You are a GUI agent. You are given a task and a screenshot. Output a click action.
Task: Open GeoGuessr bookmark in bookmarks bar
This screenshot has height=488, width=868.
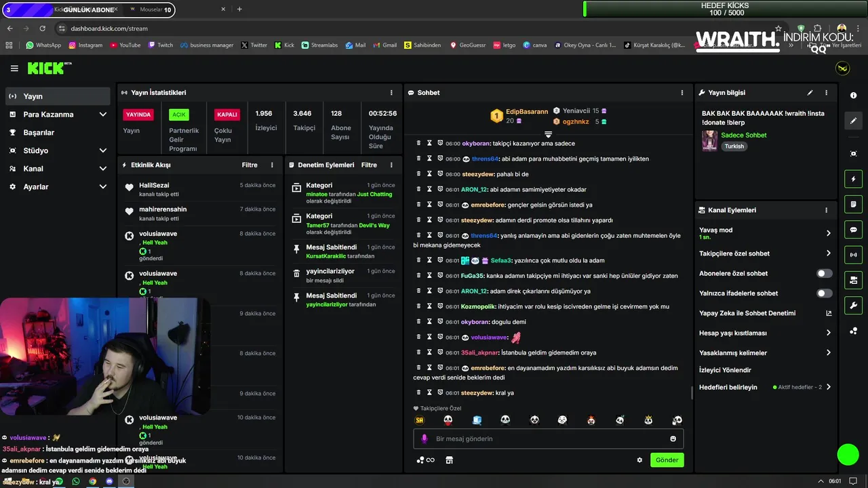tap(467, 45)
